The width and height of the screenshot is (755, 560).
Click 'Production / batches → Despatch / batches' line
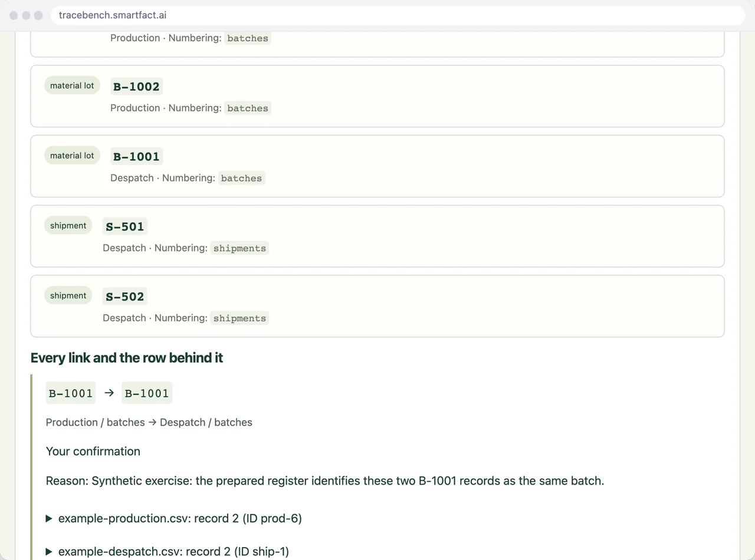[149, 423]
